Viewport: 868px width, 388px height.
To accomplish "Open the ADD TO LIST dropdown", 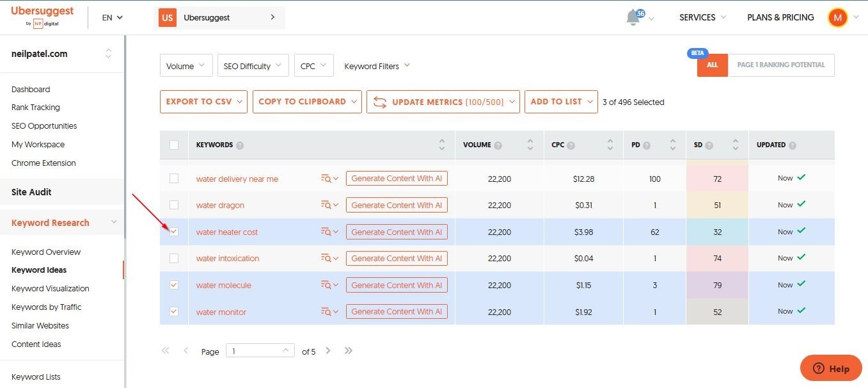I will pos(561,102).
